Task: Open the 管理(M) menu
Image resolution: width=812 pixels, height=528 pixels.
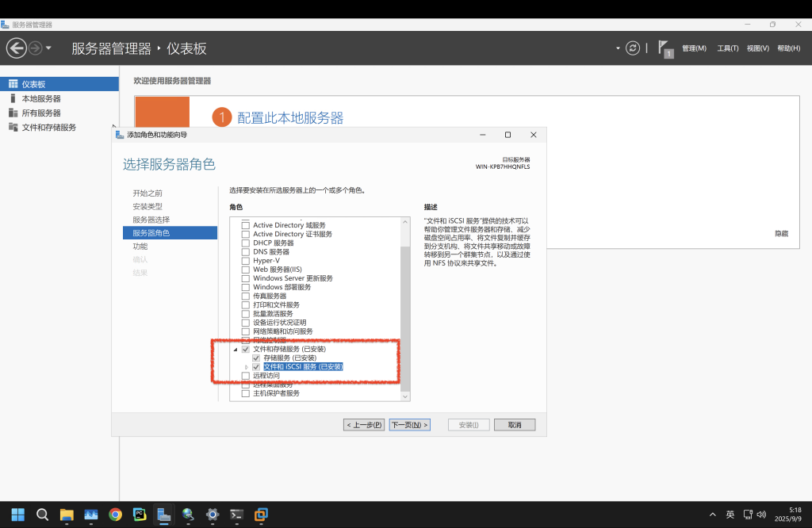Action: (x=696, y=48)
